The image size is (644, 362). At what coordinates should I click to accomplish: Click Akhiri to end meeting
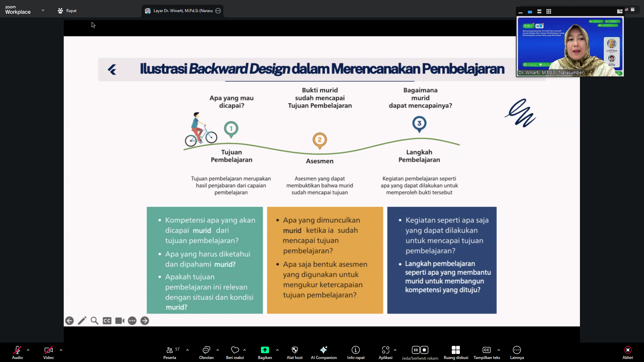628,352
